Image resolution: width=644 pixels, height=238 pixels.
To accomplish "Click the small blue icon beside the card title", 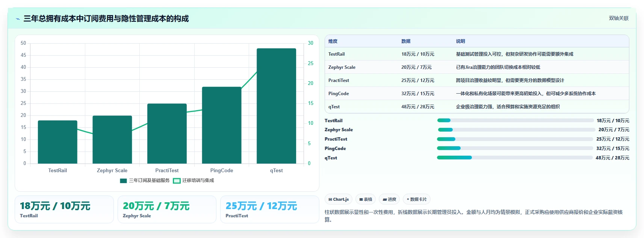I will point(18,19).
